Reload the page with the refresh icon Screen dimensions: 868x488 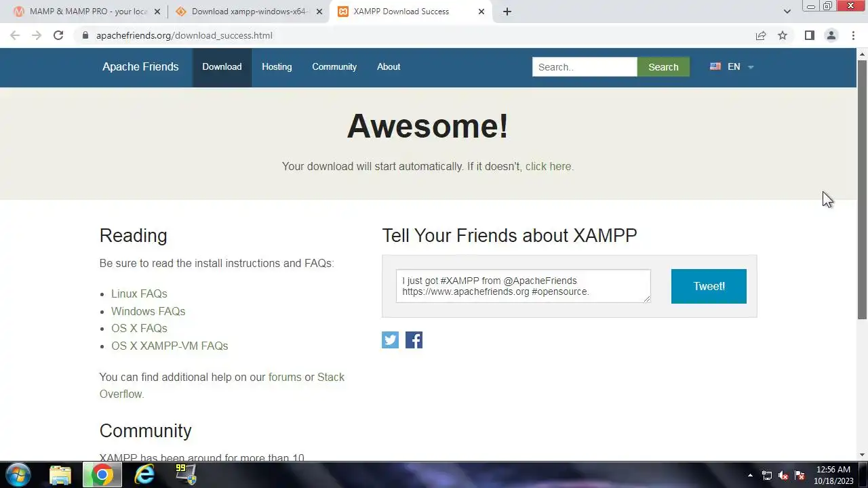point(58,35)
